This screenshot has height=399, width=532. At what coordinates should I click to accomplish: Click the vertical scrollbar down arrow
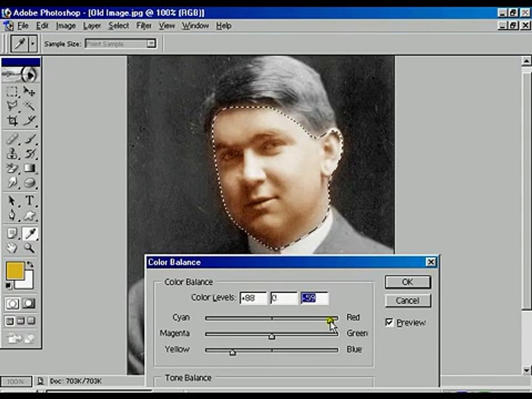526,370
